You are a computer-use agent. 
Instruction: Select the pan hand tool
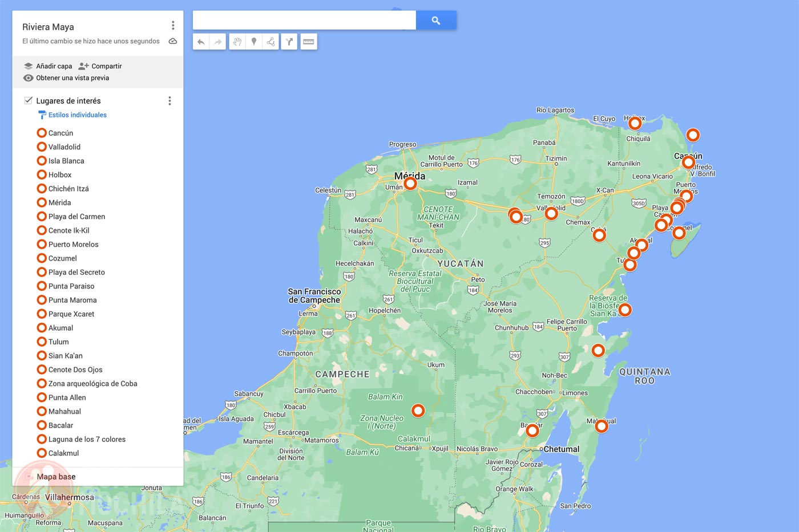click(237, 41)
